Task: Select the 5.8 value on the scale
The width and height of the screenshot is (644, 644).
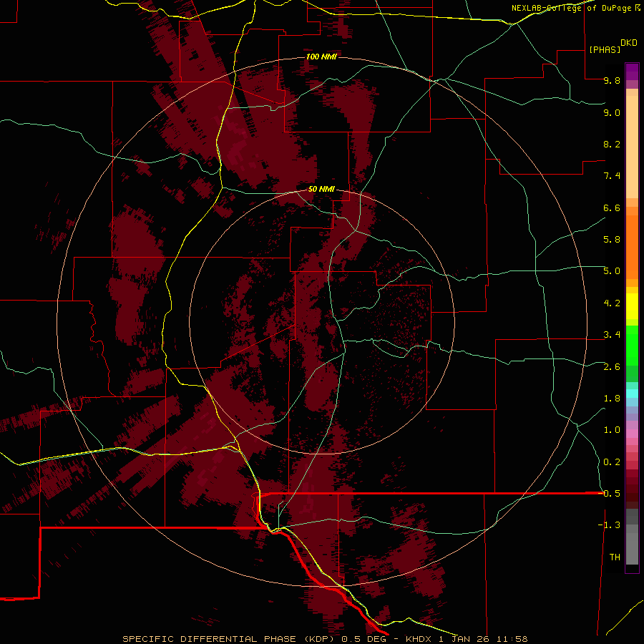Action: (x=612, y=240)
